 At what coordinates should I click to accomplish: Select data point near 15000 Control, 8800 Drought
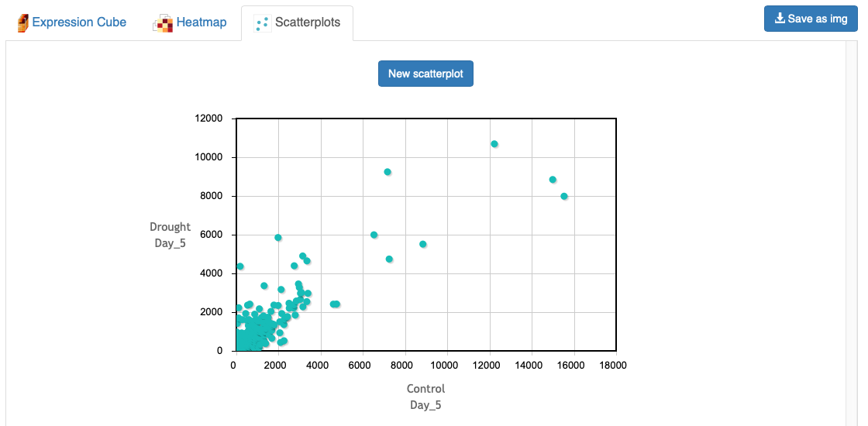[x=553, y=180]
